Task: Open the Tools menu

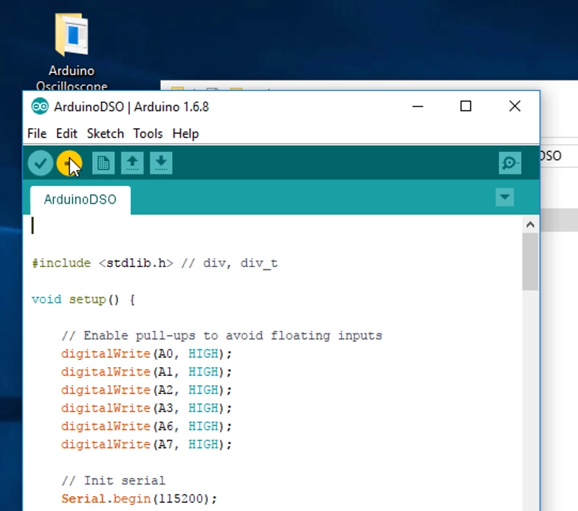Action: click(x=148, y=133)
